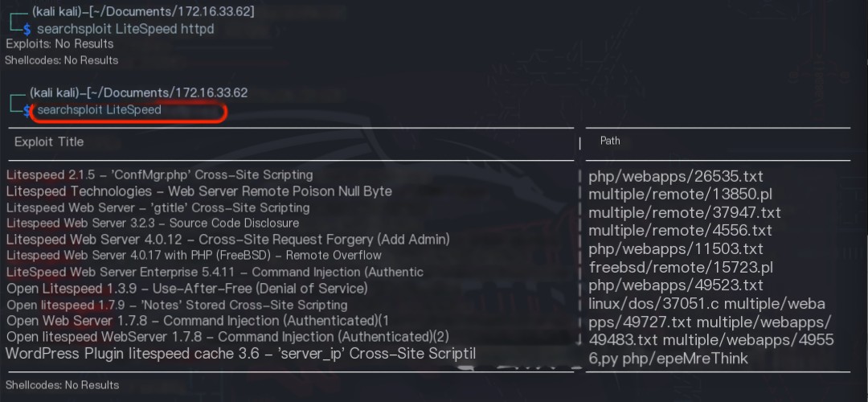Select Litespeed 2.1.5 ConfMgr.php exploit row
868x402 pixels.
[159, 175]
